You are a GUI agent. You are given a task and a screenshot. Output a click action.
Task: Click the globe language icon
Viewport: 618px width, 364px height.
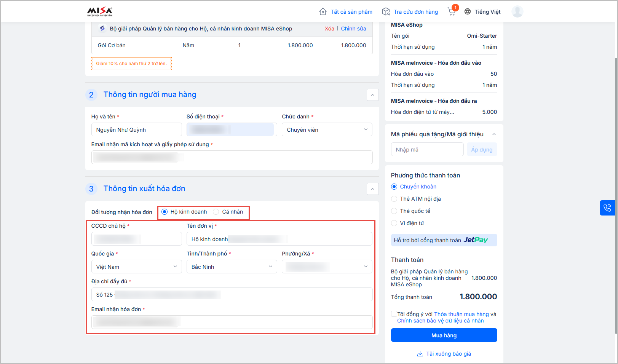click(468, 12)
